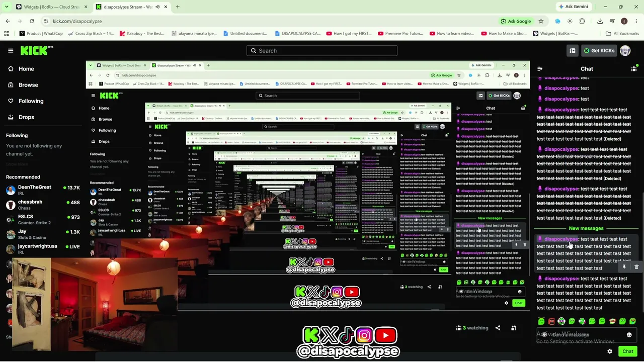This screenshot has width=644, height=362.
Task: Open Drops in the sidebar
Action: click(x=21, y=117)
